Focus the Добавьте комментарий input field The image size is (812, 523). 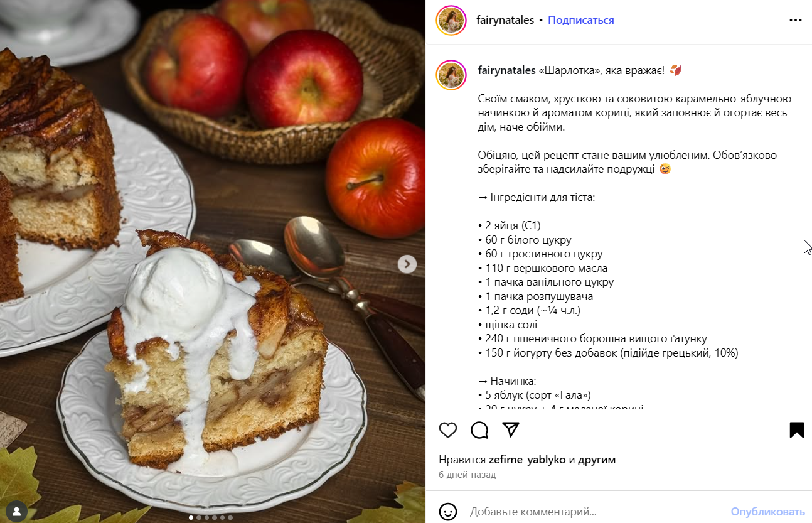click(x=596, y=512)
